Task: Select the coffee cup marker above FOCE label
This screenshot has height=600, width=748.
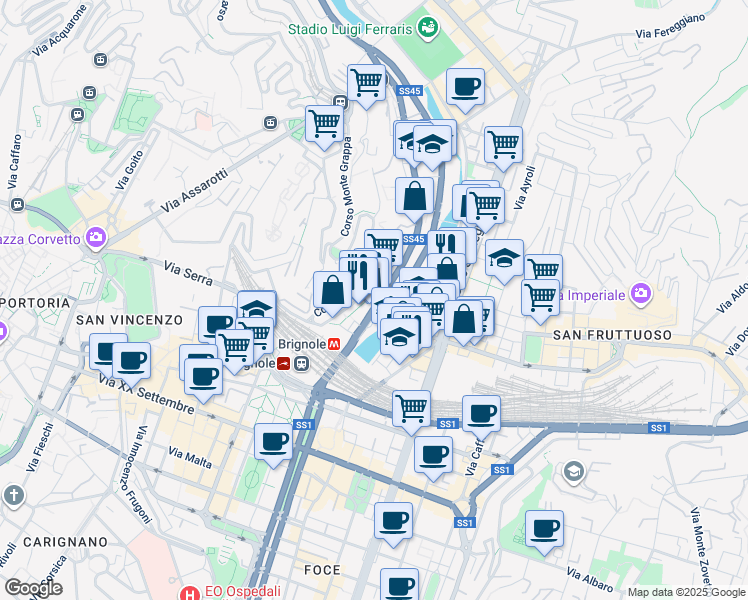Action: (x=393, y=520)
